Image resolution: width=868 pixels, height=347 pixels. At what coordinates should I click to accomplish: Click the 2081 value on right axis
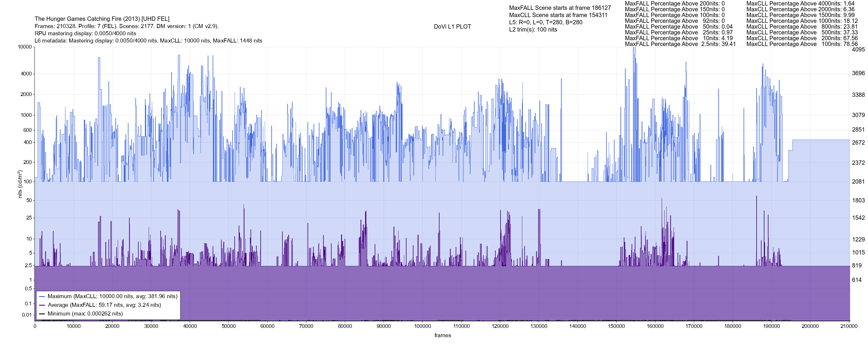858,182
